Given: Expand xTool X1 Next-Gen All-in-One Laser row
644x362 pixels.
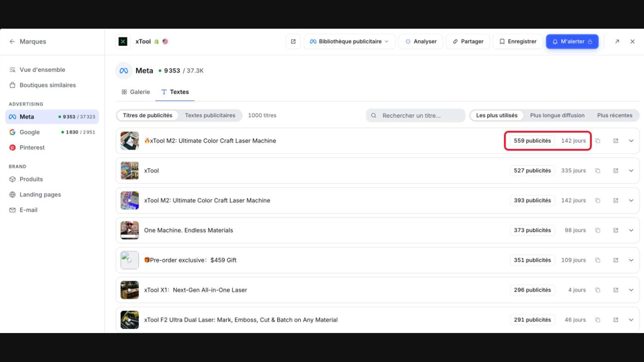Looking at the screenshot, I should (631, 290).
